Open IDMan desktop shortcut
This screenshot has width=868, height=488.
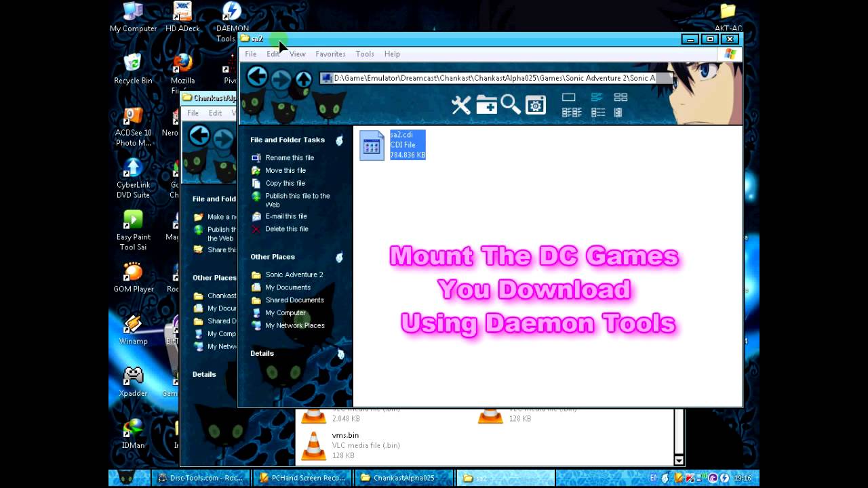[x=133, y=434]
